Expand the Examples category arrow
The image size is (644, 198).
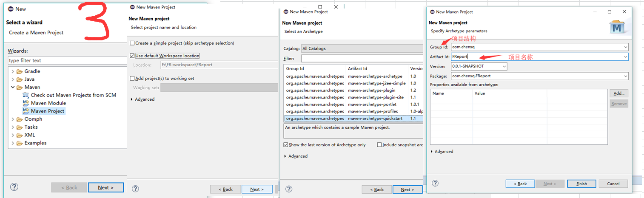12,143
